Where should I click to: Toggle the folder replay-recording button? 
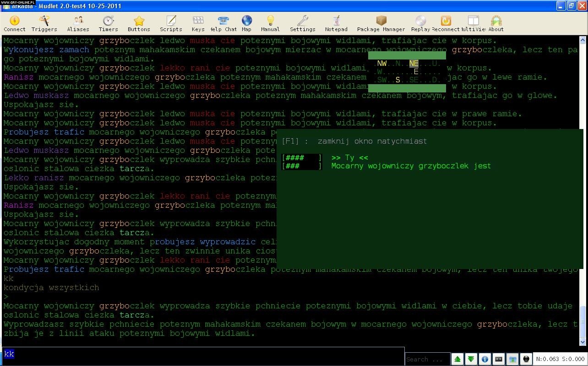tap(512, 359)
